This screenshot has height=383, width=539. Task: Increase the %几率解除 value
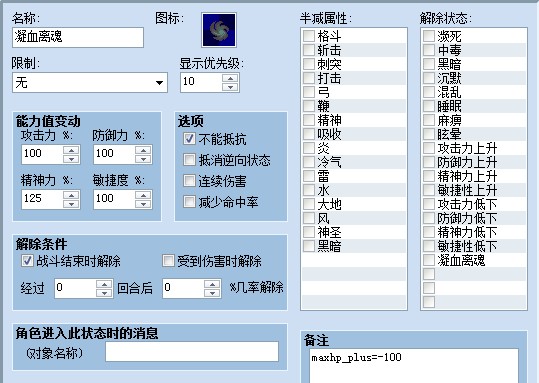[212, 284]
